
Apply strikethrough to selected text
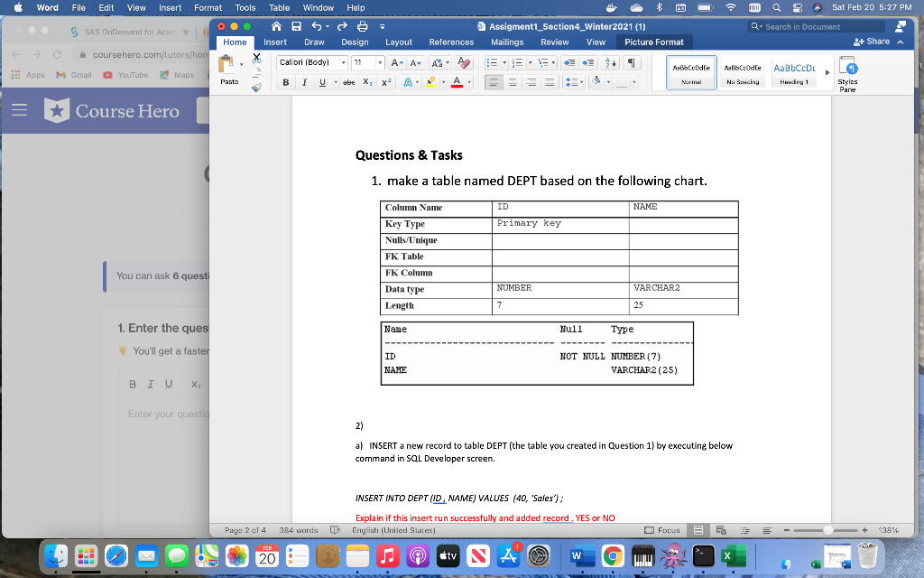(348, 81)
